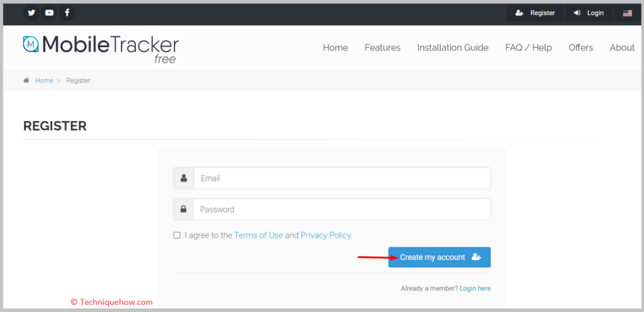Open the Privacy Policy link
The width and height of the screenshot is (644, 312).
[326, 235]
